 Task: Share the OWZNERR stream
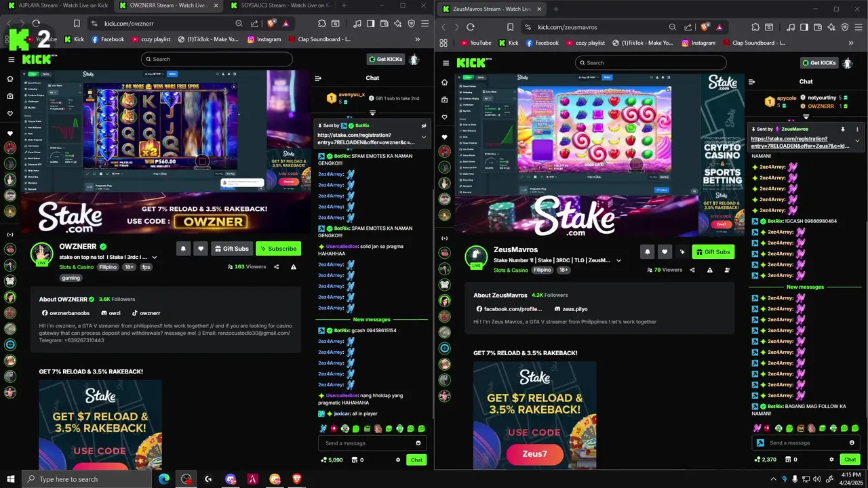point(276,267)
